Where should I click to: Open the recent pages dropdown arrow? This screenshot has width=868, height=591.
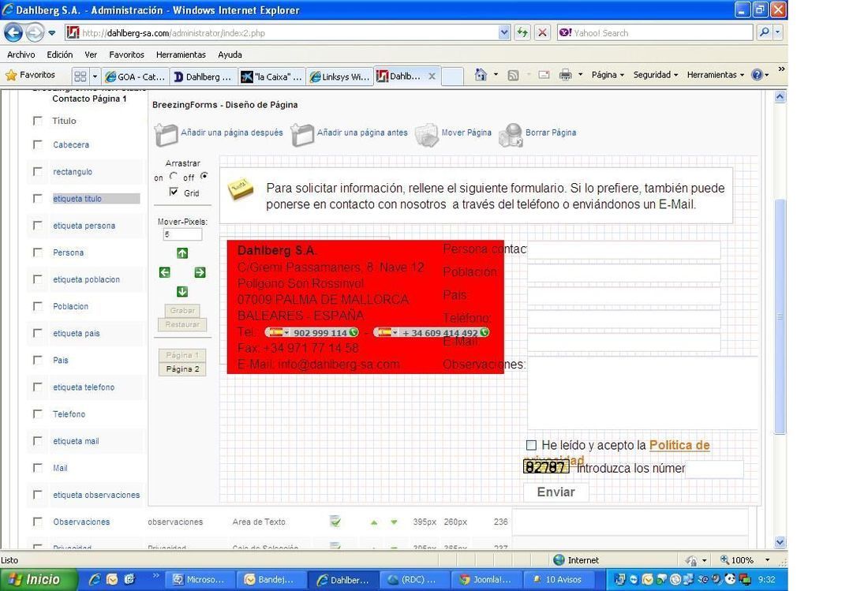coord(52,33)
